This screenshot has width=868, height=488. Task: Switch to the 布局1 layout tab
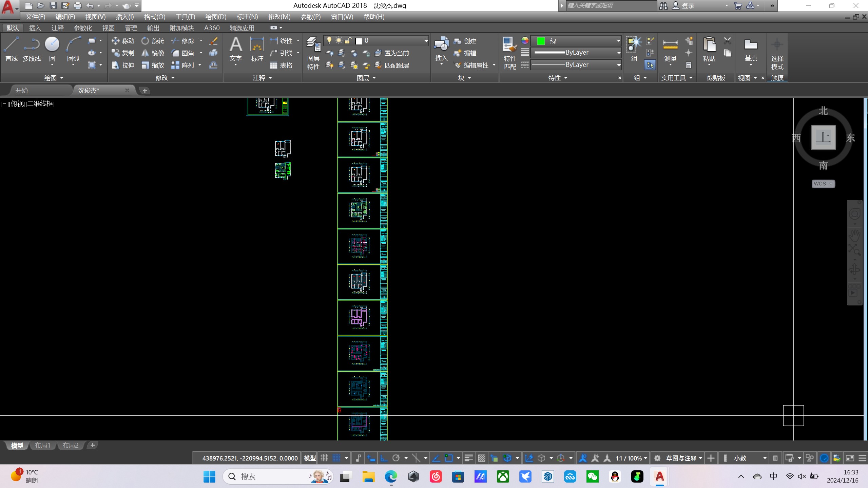[x=42, y=445]
